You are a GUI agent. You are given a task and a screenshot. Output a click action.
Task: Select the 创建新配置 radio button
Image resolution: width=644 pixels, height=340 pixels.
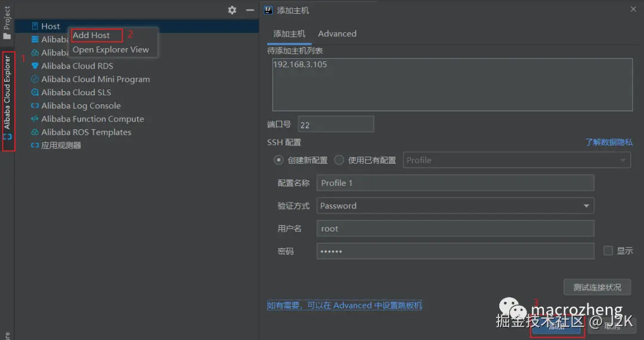coord(278,160)
